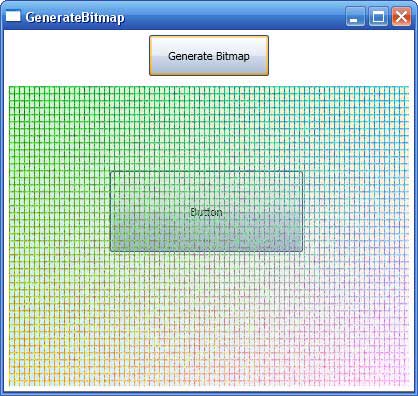Minimize the GenerateBitmap window
The image size is (418, 396).
pyautogui.click(x=355, y=16)
